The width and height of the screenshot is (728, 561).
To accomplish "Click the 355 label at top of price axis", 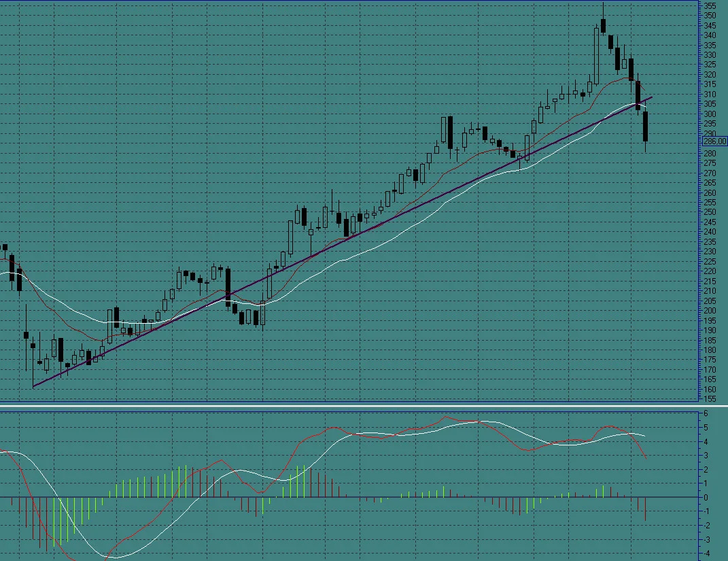I will (710, 6).
